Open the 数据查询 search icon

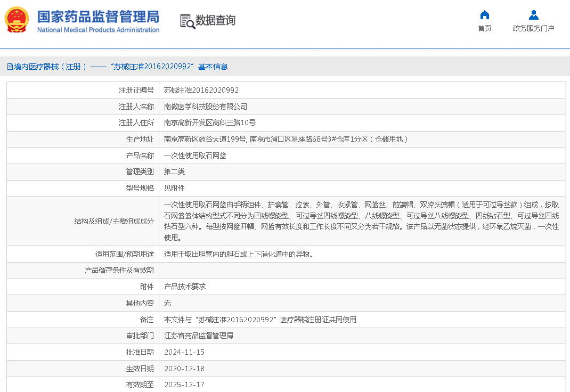click(188, 21)
